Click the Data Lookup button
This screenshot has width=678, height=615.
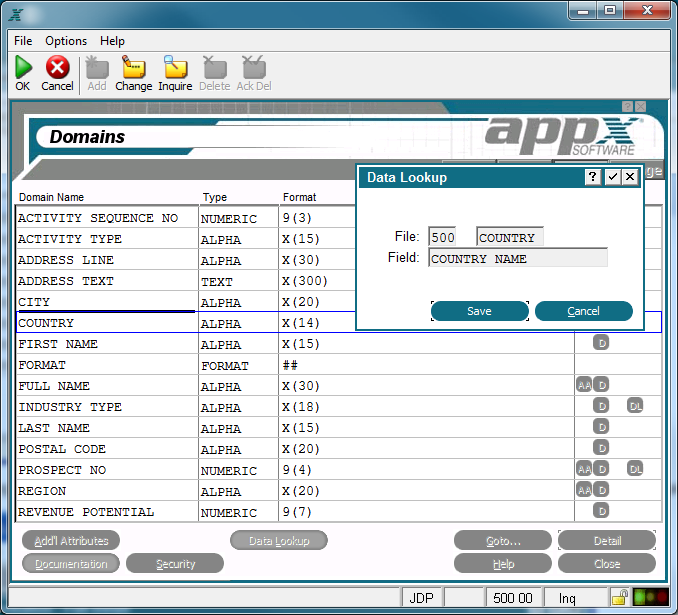[x=279, y=541]
